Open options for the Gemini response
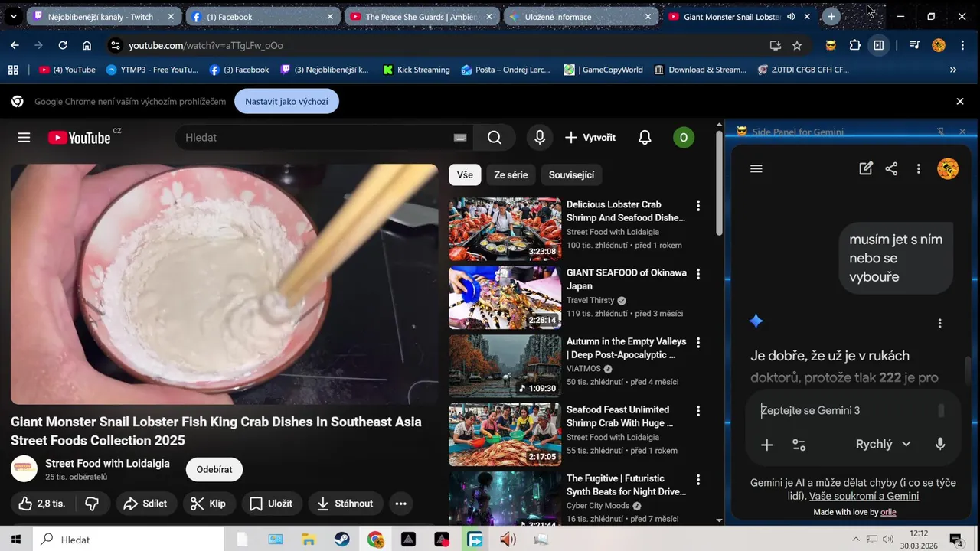 point(940,323)
